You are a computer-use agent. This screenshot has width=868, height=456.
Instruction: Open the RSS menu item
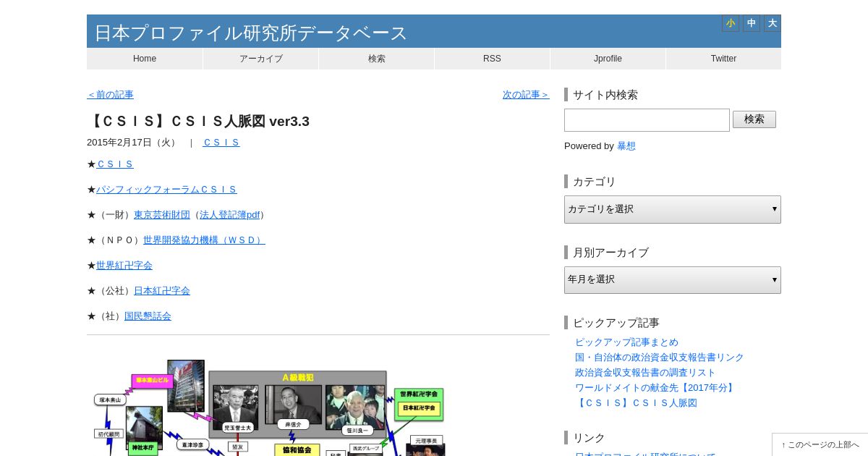coord(492,59)
